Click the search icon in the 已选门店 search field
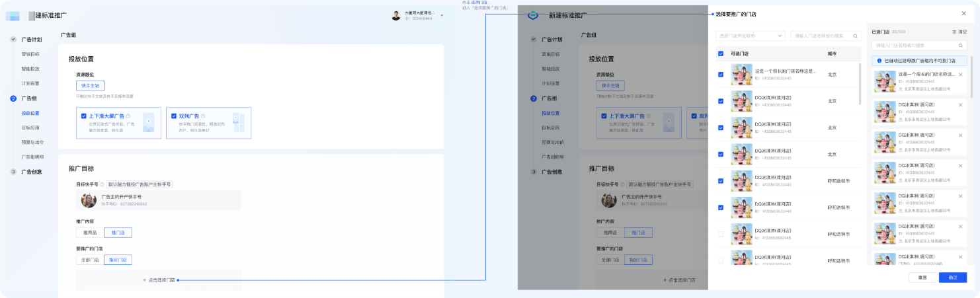Image resolution: width=980 pixels, height=298 pixels. tap(961, 46)
